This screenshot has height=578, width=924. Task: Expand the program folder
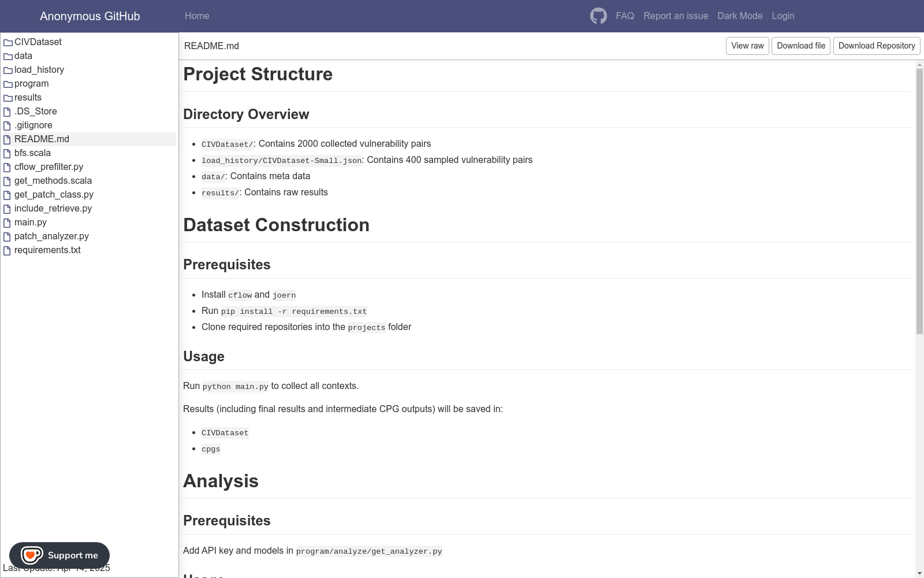(x=31, y=83)
